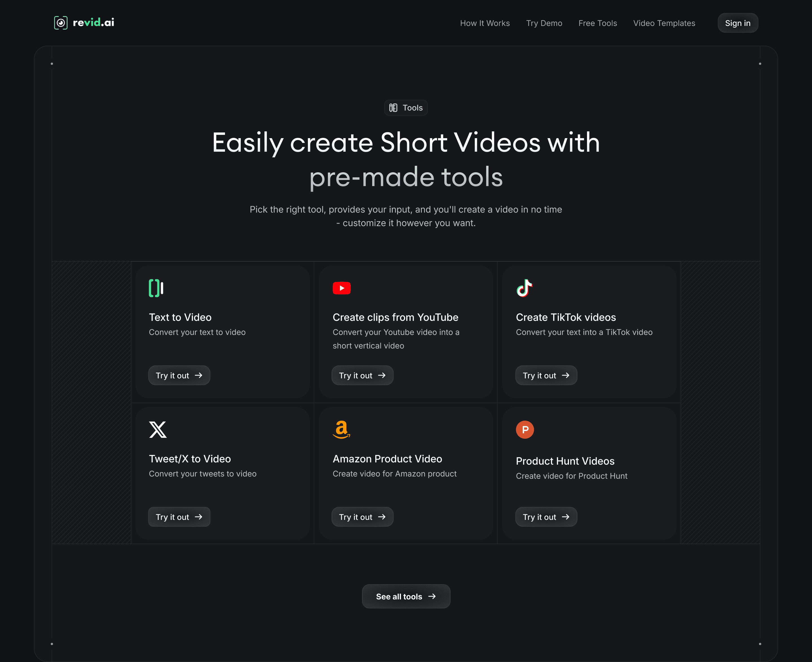Try out Tweet/X to Video tool
Image resolution: width=812 pixels, height=662 pixels.
pyautogui.click(x=179, y=517)
